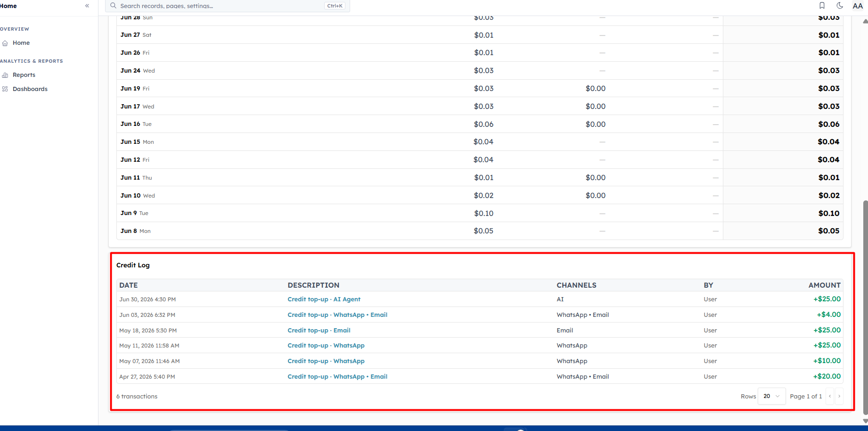Viewport: 868px width, 431px height.
Task: Click the scrollbar up arrow
Action: (865, 21)
